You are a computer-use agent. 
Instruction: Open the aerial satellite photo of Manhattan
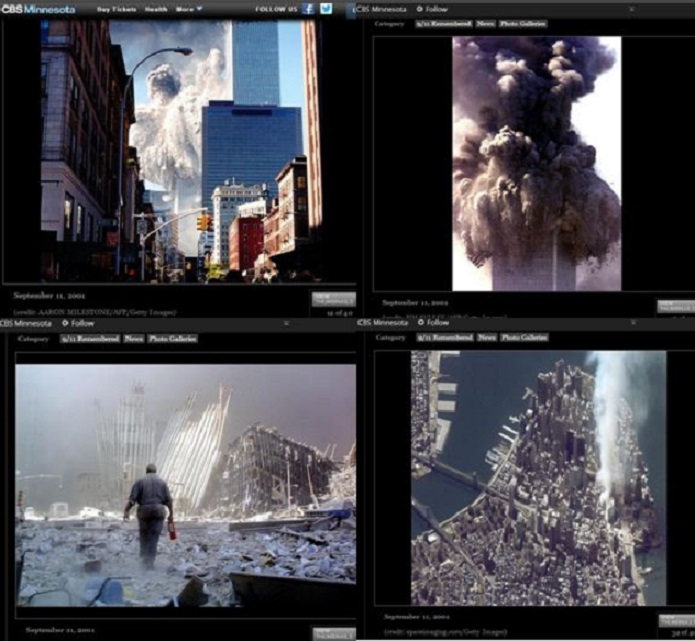click(537, 477)
